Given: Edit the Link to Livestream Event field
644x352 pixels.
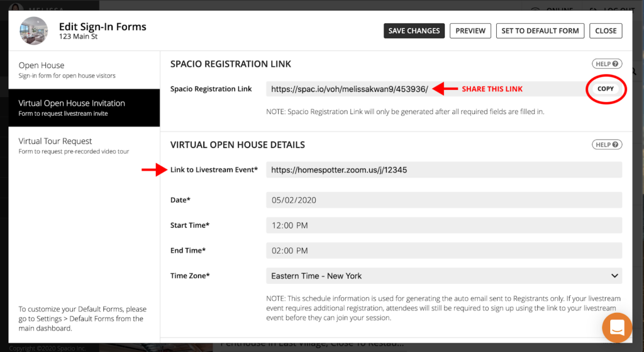Looking at the screenshot, I should tap(444, 170).
